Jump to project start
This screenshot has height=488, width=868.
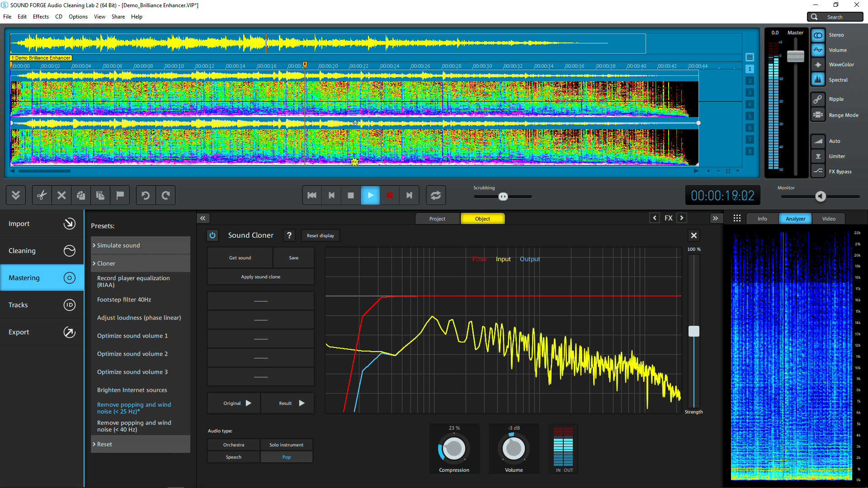click(x=312, y=195)
